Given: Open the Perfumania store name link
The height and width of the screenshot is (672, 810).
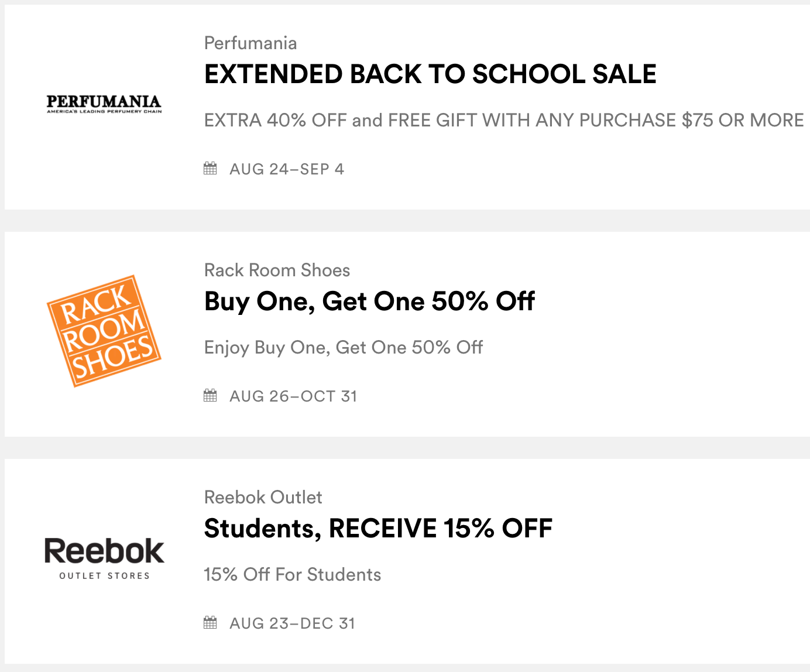Looking at the screenshot, I should click(250, 43).
